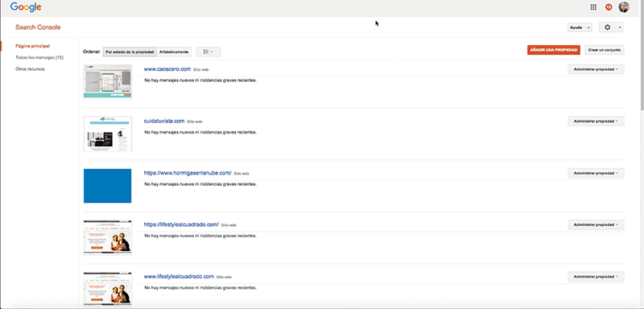Click the blue hormigasenlanube thumbnail

108,186
